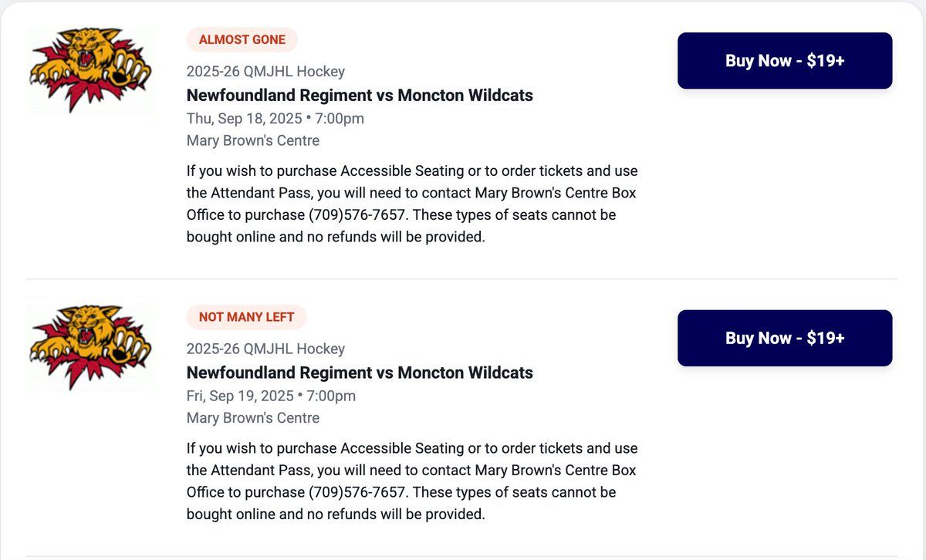This screenshot has height=560, width=926.
Task: Select the Accessible Seating notice on the first event
Action: pyautogui.click(x=411, y=203)
